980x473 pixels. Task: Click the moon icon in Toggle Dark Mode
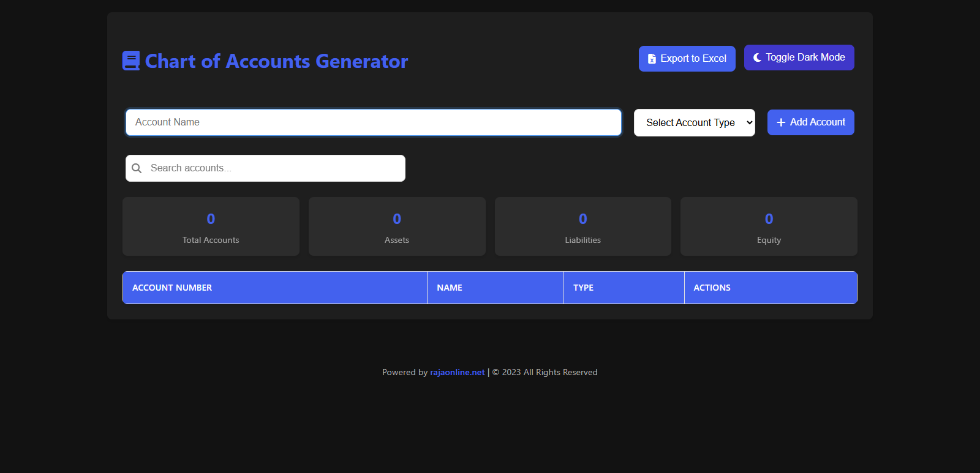(x=758, y=58)
